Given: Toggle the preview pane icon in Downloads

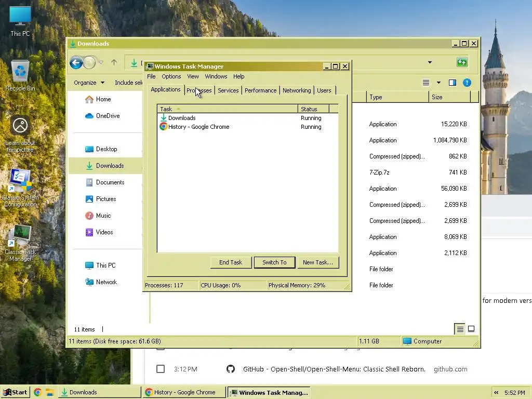Looking at the screenshot, I should click(x=453, y=83).
